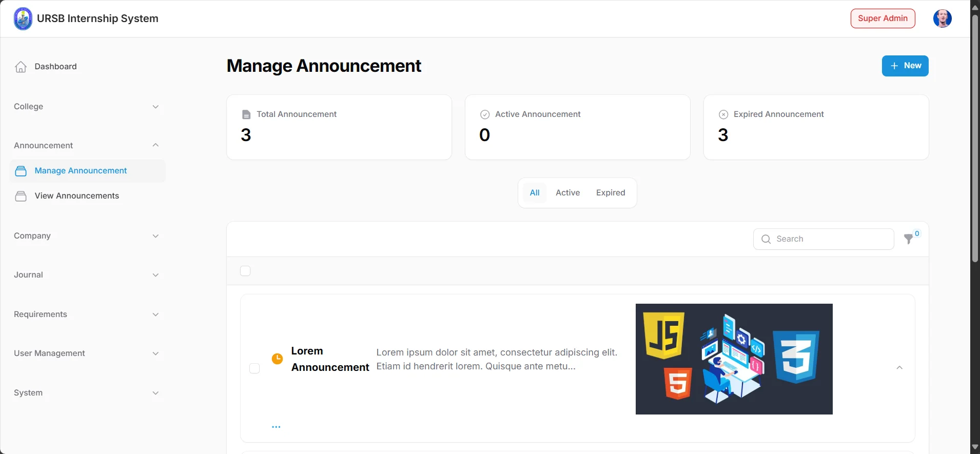The width and height of the screenshot is (980, 454).
Task: Click the Expired Announcement x-circle icon
Action: [x=723, y=114]
